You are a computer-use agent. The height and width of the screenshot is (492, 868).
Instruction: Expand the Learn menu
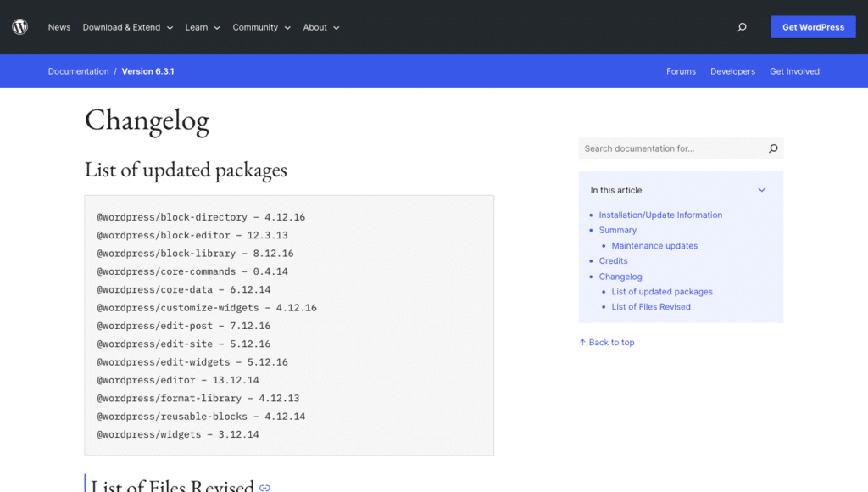coord(203,27)
